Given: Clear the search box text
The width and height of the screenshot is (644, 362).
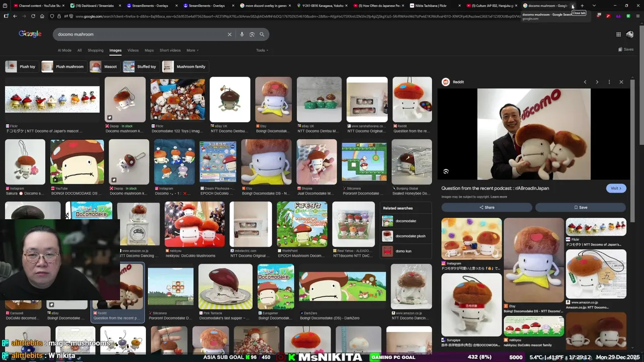Looking at the screenshot, I should pos(229,34).
